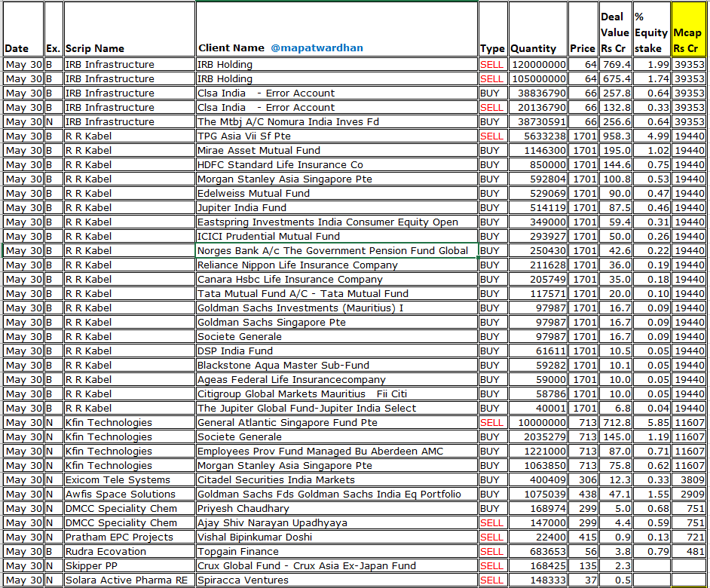Click the 'Solara Active Pharma RE' cell
This screenshot has height=588, width=710.
[130, 580]
